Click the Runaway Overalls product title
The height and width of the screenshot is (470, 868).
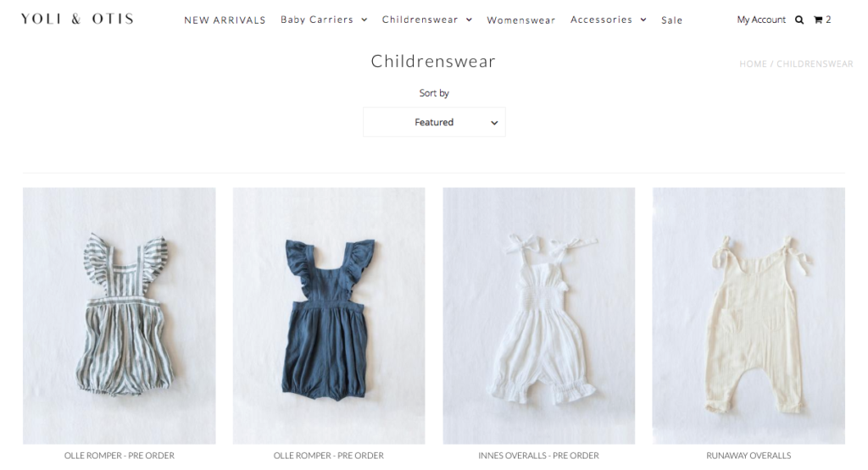(x=748, y=456)
